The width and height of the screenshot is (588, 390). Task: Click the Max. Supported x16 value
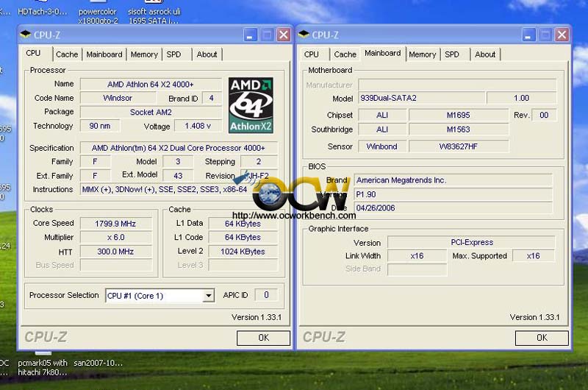pyautogui.click(x=534, y=256)
